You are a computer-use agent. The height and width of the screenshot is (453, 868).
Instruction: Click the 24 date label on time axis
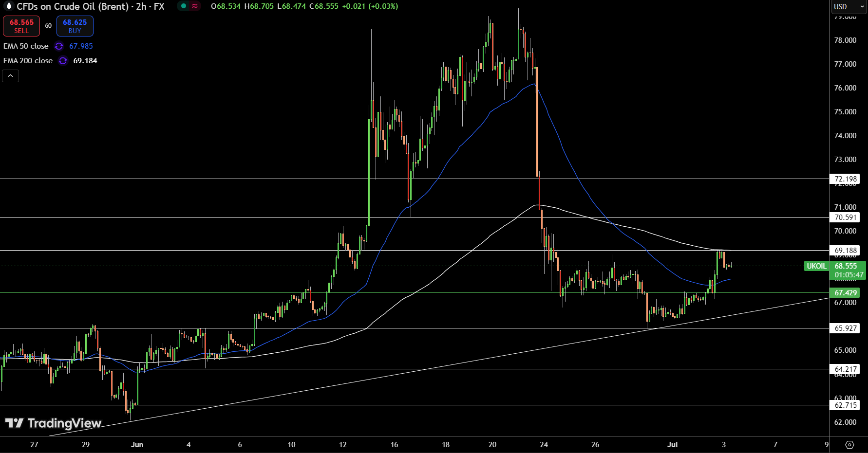coord(544,445)
